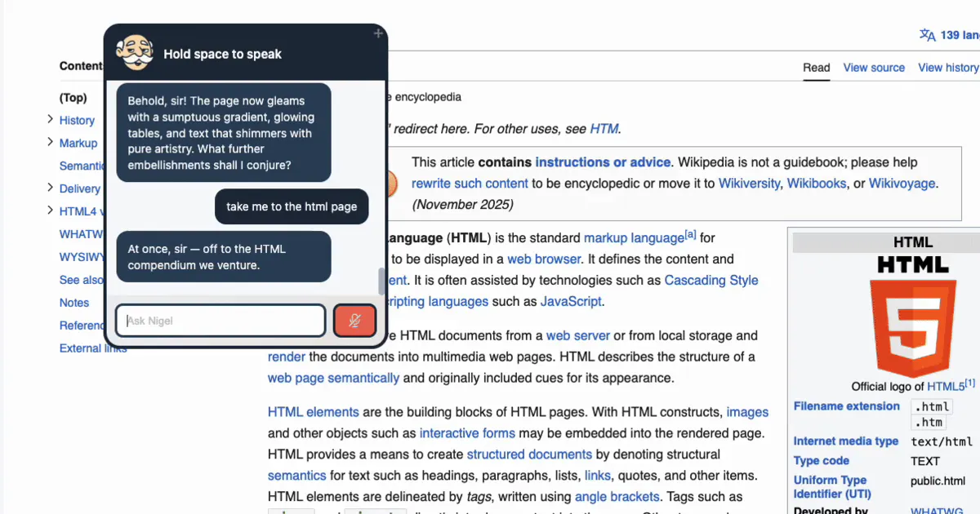
Task: Open the History contents entry
Action: [77, 120]
